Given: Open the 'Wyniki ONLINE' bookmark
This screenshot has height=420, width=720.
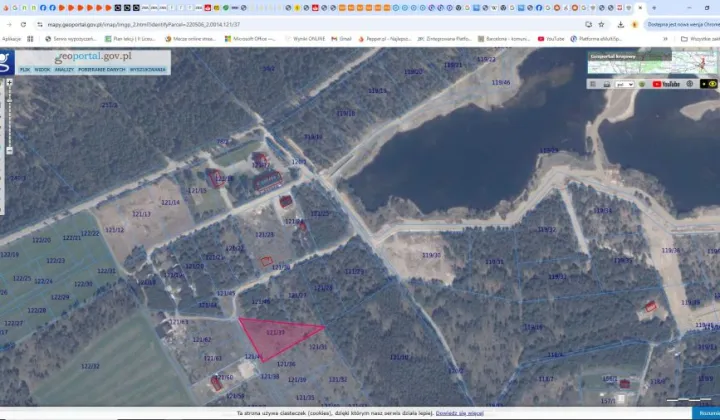Looking at the screenshot, I should point(305,39).
